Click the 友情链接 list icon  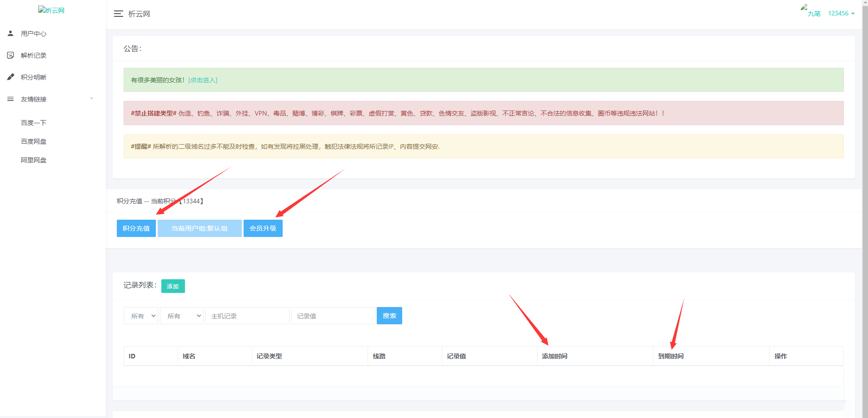pos(10,99)
